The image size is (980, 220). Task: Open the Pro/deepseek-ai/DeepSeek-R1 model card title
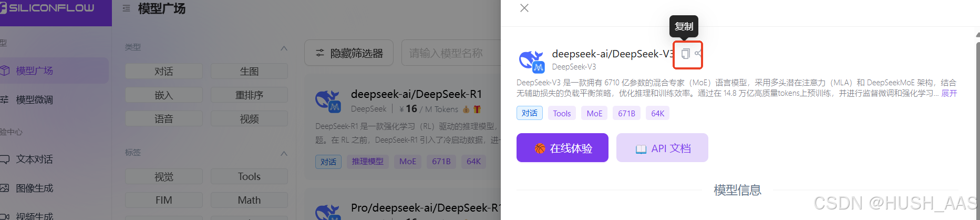[x=426, y=208]
